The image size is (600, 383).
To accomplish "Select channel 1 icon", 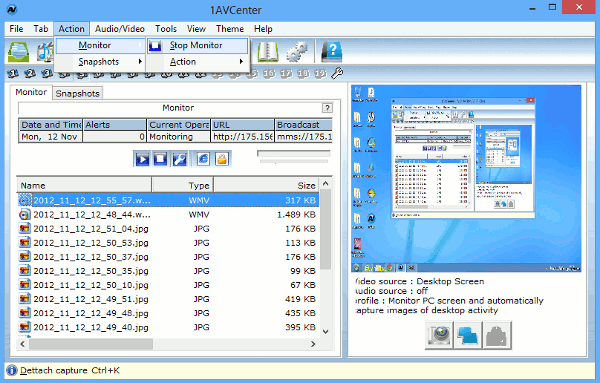I will [x=13, y=73].
